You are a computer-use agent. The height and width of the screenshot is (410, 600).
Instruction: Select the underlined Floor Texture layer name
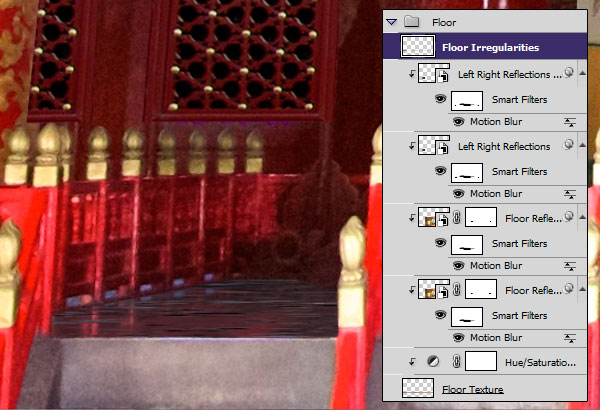tap(473, 389)
